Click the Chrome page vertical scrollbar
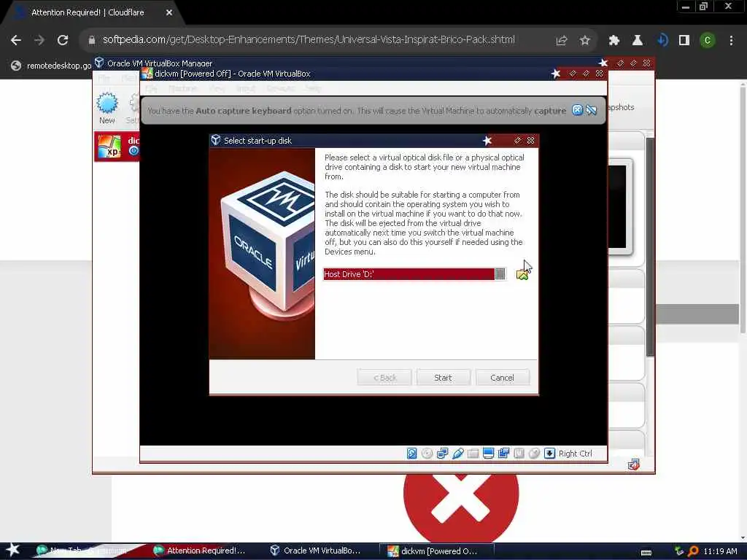 point(743,209)
